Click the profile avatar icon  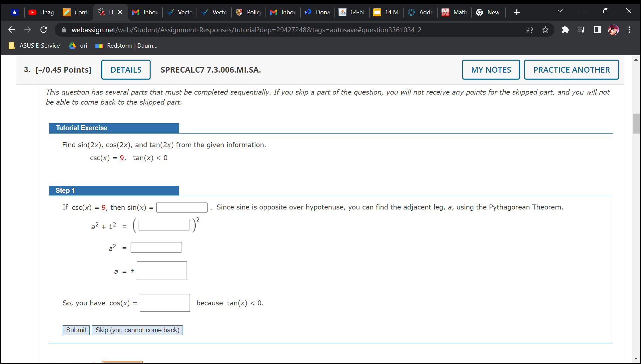coord(613,30)
